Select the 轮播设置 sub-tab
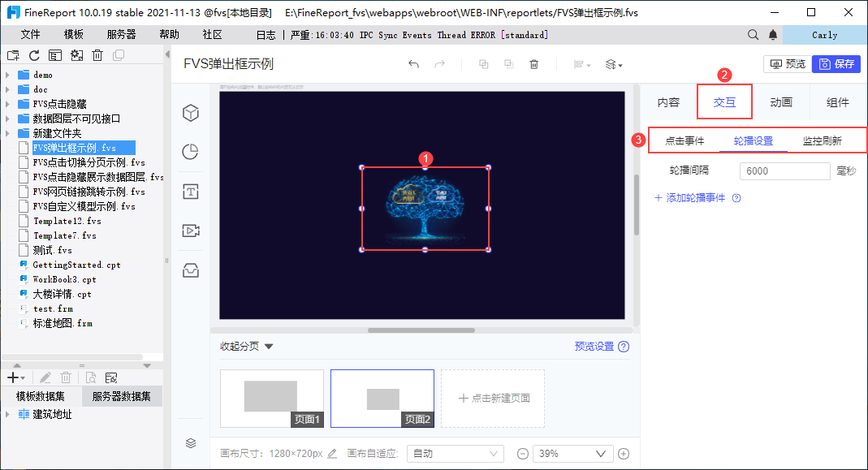This screenshot has height=470, width=868. click(754, 140)
